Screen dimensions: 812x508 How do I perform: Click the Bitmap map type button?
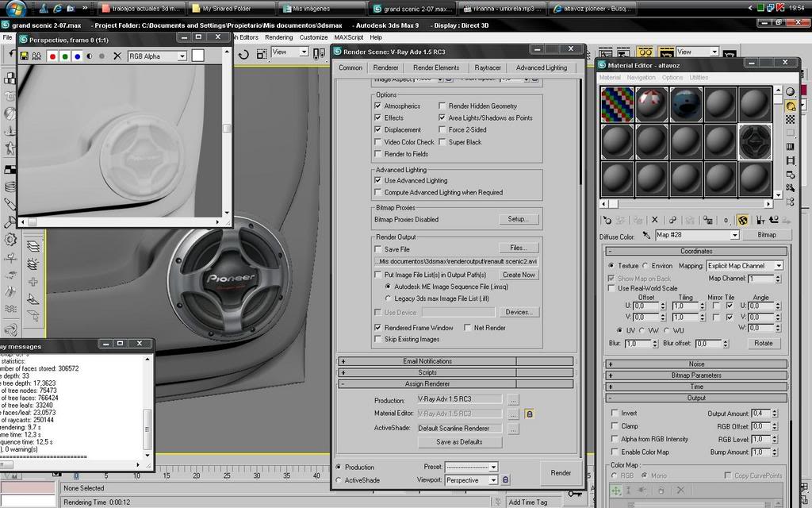[x=767, y=235]
